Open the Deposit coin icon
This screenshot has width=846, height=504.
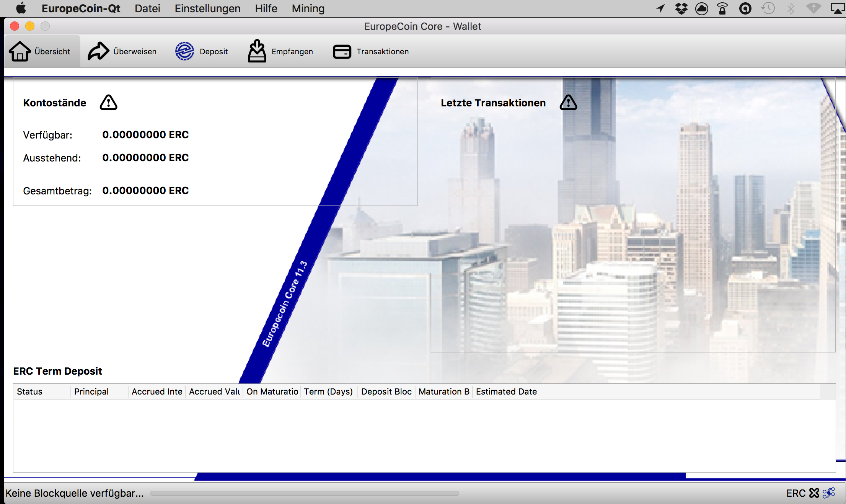point(184,51)
